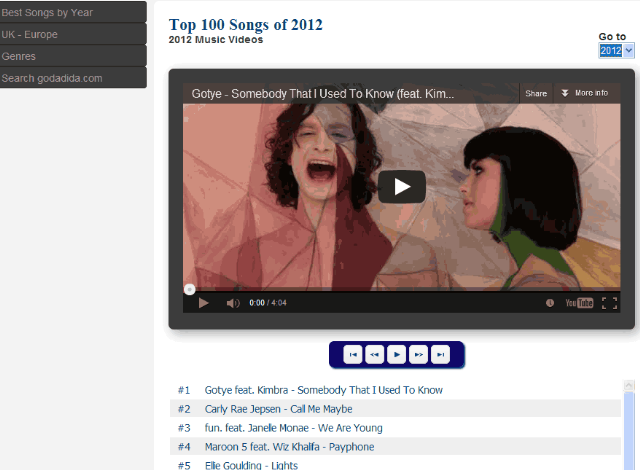The width and height of the screenshot is (640, 470).
Task: Click the 0:00 / 4:04 time display
Action: pos(268,303)
